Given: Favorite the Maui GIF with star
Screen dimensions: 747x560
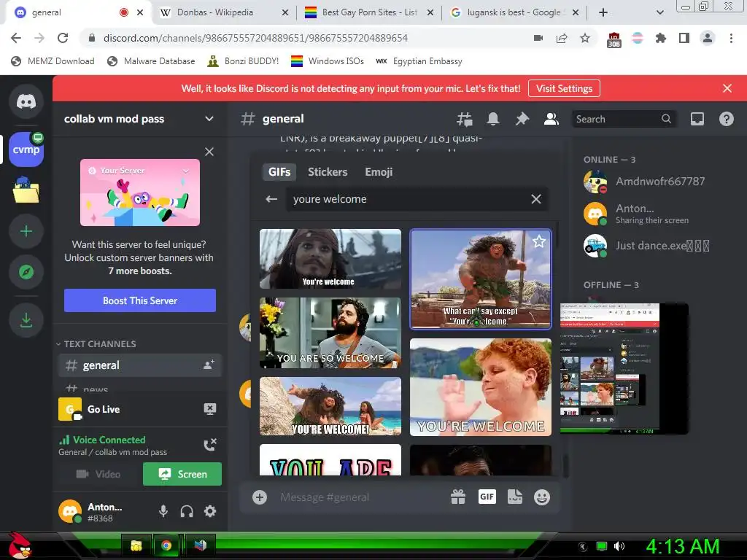Looking at the screenshot, I should (x=539, y=241).
